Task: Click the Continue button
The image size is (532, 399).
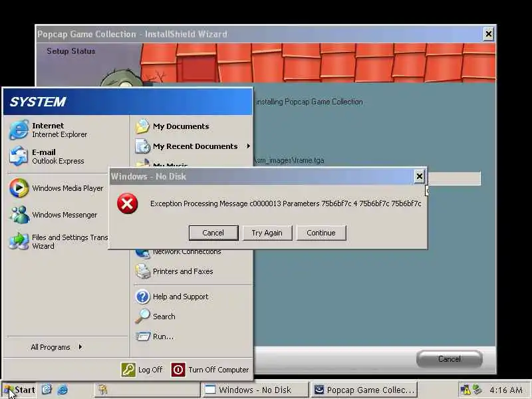Action: [x=321, y=233]
